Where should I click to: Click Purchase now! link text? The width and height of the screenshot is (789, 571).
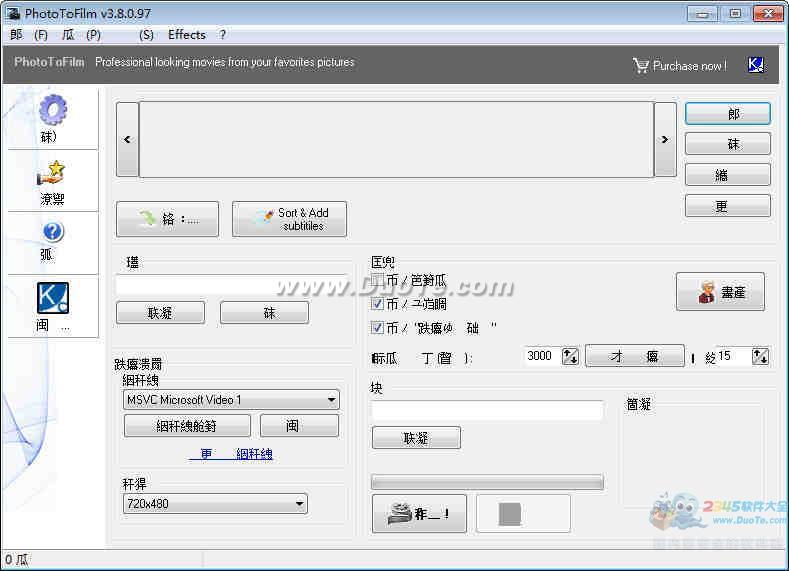pos(689,66)
